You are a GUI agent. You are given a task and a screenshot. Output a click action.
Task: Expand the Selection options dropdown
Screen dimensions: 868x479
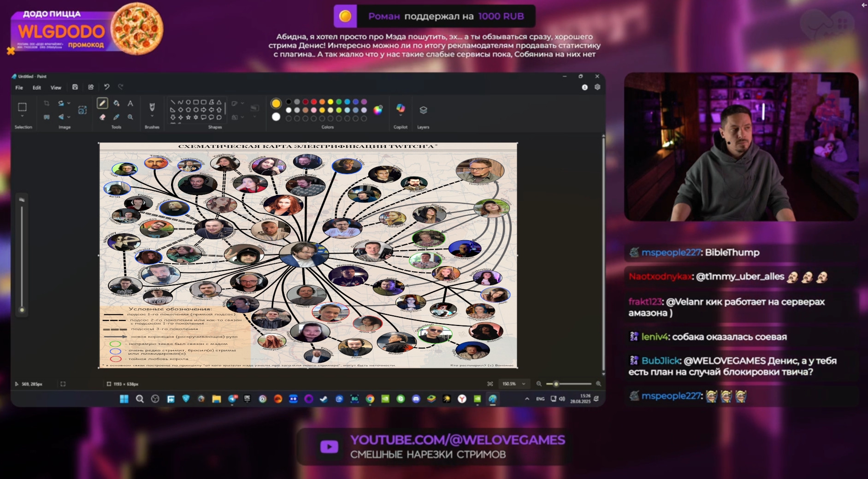[22, 117]
